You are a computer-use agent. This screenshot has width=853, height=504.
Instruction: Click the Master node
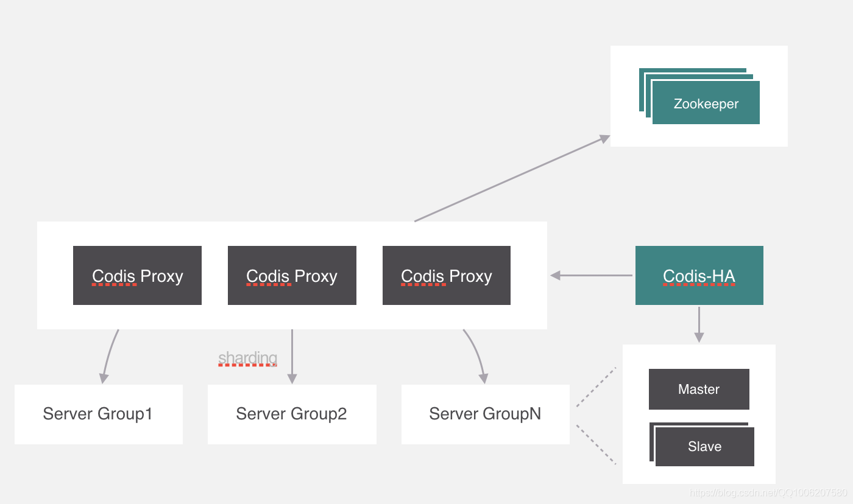pos(699,389)
